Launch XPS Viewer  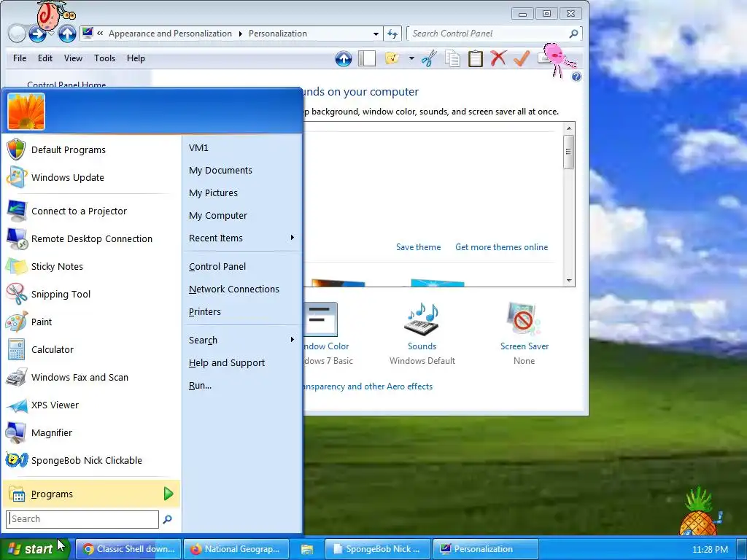(90, 405)
